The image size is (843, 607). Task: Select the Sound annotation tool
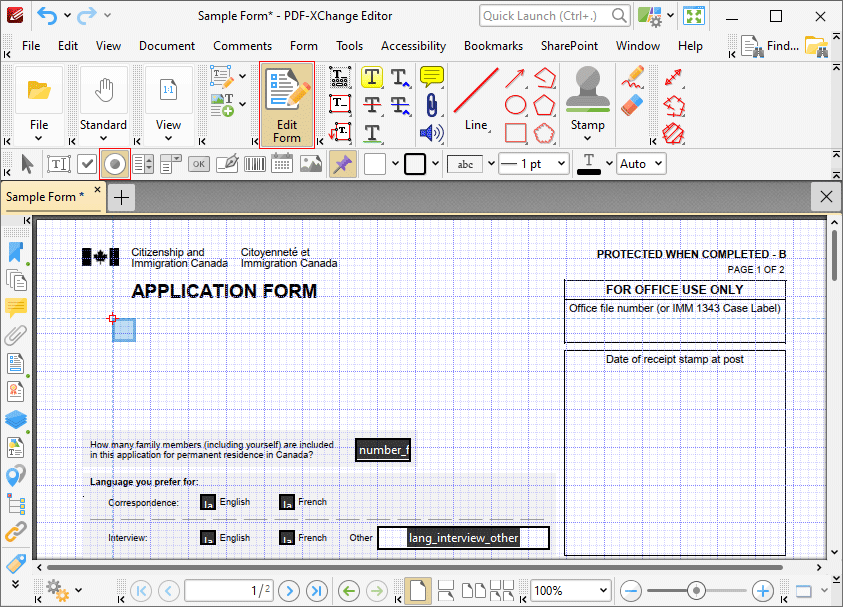[x=432, y=133]
